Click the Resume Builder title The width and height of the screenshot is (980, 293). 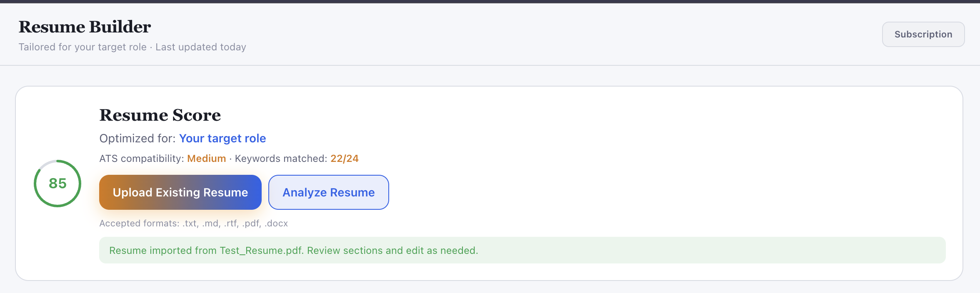[85, 26]
